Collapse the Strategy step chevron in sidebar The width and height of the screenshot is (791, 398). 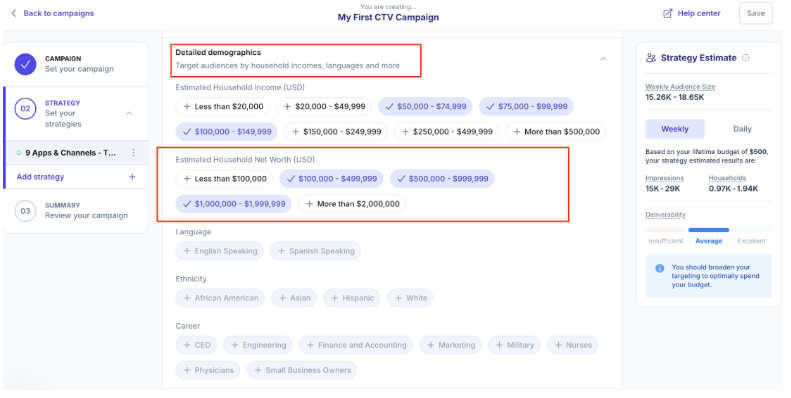pos(129,113)
